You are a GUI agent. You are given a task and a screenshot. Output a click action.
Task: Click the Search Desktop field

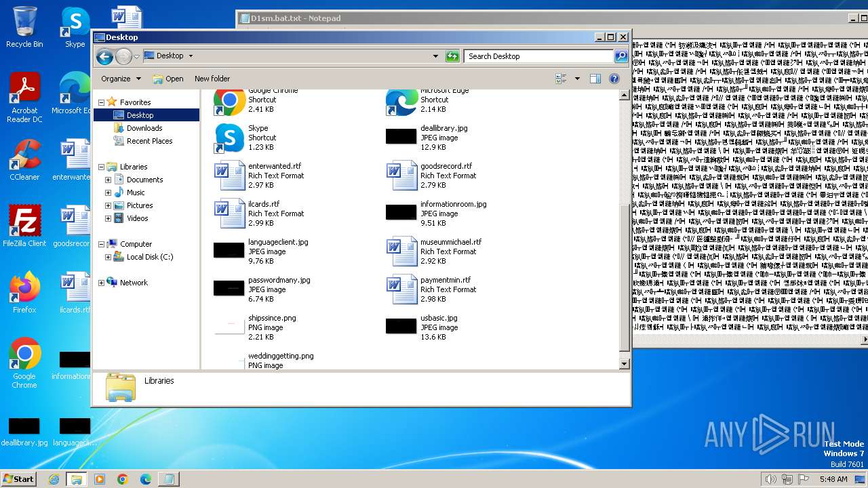tap(539, 56)
